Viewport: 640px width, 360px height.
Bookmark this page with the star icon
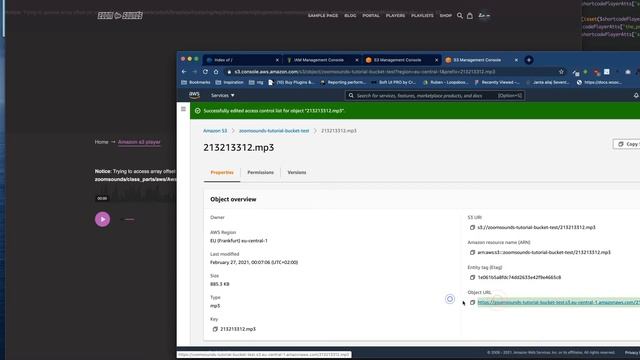pos(561,72)
